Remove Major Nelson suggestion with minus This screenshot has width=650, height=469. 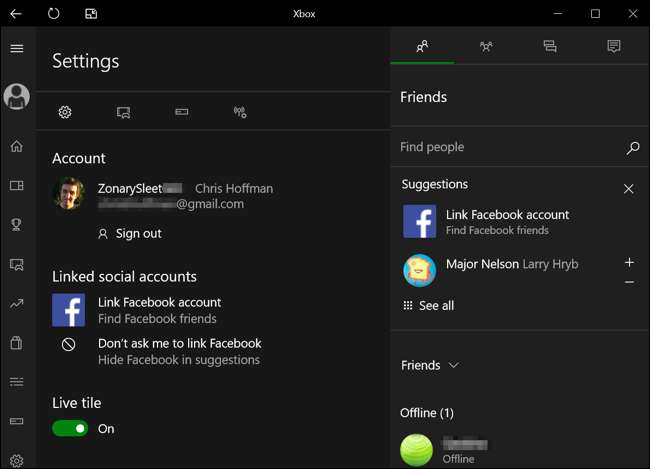coord(629,282)
